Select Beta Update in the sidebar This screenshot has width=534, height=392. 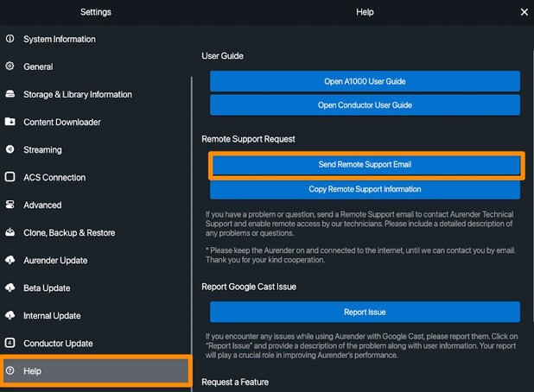tap(95, 288)
